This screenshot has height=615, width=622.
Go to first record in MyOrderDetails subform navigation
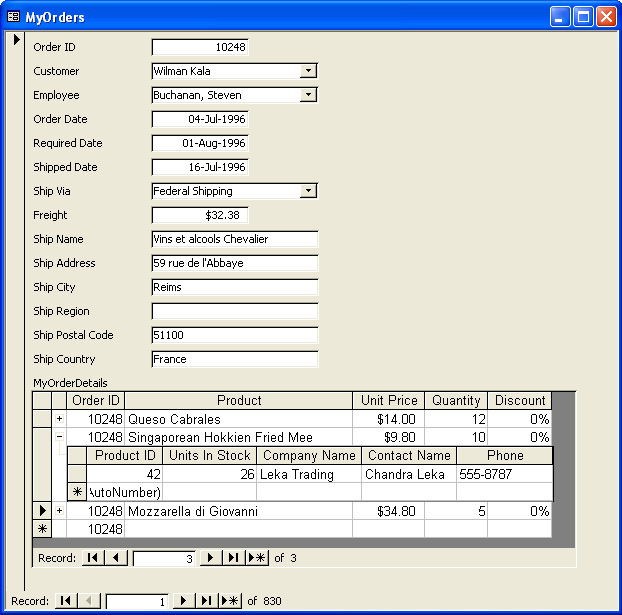92,558
